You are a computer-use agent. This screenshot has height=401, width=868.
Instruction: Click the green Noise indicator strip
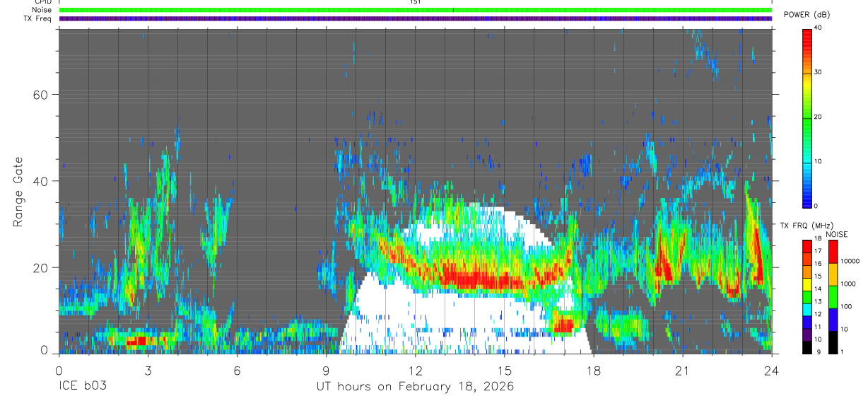tap(416, 10)
